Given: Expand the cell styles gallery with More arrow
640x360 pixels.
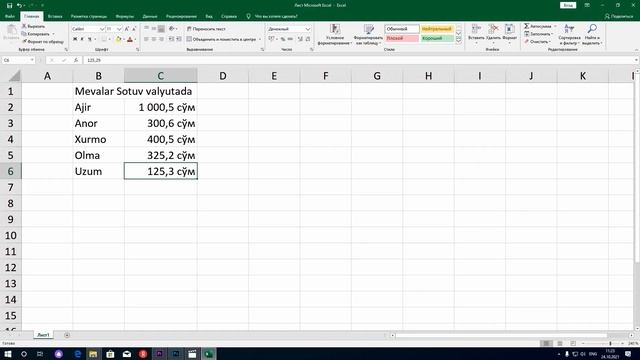Looking at the screenshot, I should [x=458, y=41].
